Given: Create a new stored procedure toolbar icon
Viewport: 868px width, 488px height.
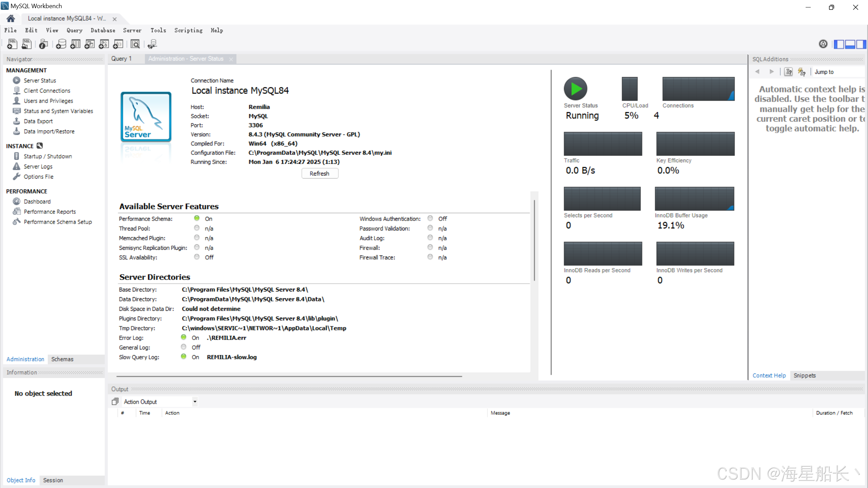Looking at the screenshot, I should pyautogui.click(x=104, y=44).
